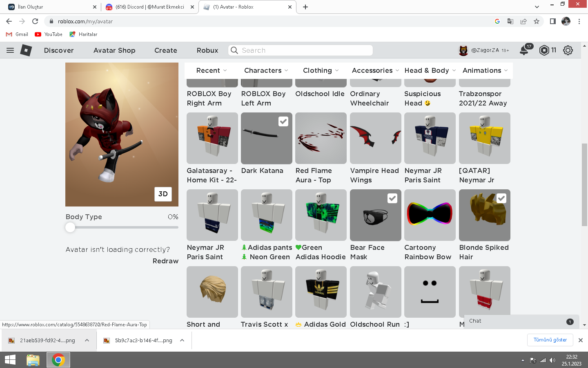Select the Cartoony Rainbow Bow item

[x=430, y=215]
